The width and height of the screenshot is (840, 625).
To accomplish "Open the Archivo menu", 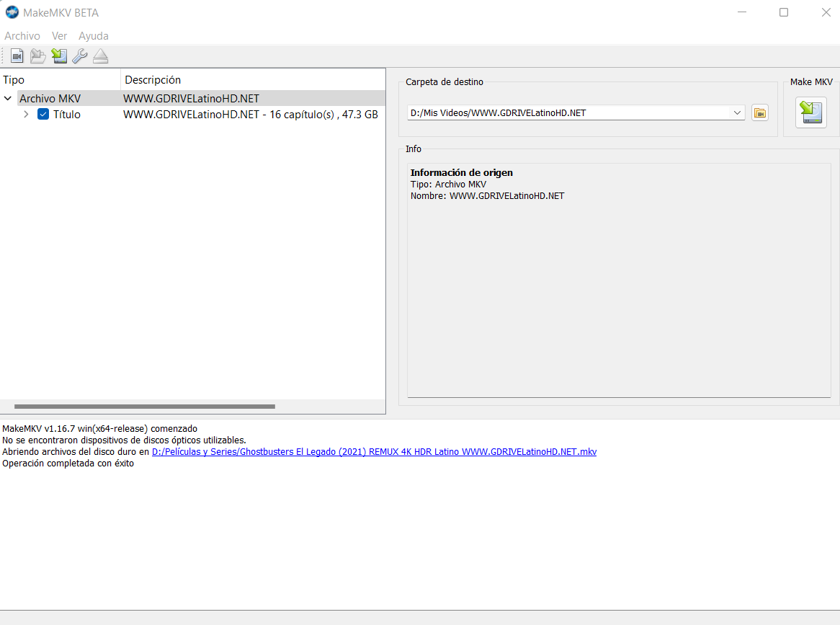I will click(x=22, y=36).
